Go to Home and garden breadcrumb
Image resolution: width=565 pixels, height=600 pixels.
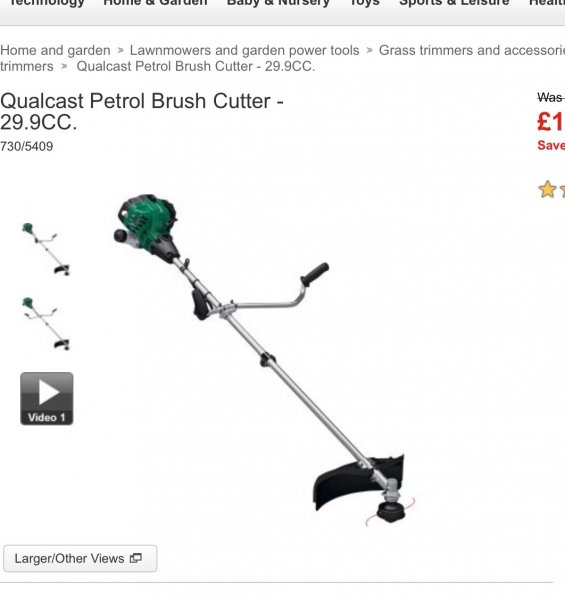[55, 50]
